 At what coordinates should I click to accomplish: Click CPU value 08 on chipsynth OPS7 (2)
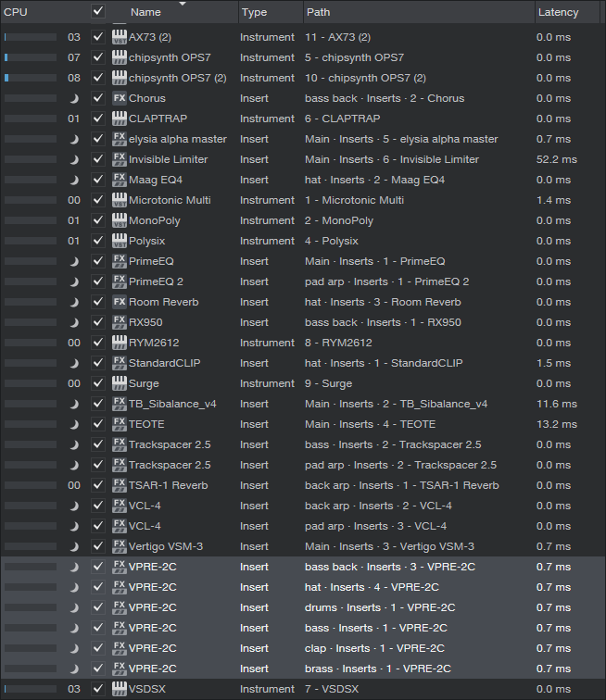pyautogui.click(x=74, y=78)
